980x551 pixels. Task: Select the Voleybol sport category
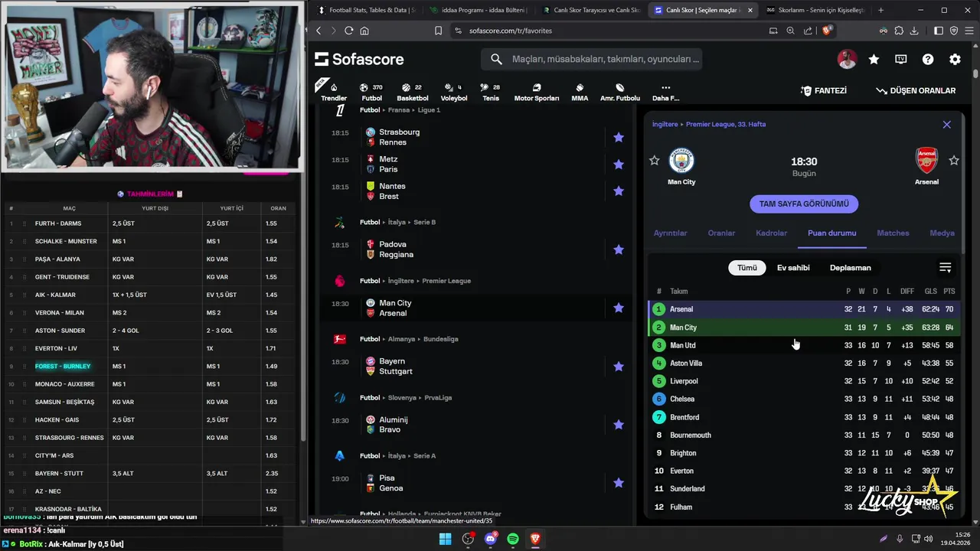pyautogui.click(x=454, y=92)
